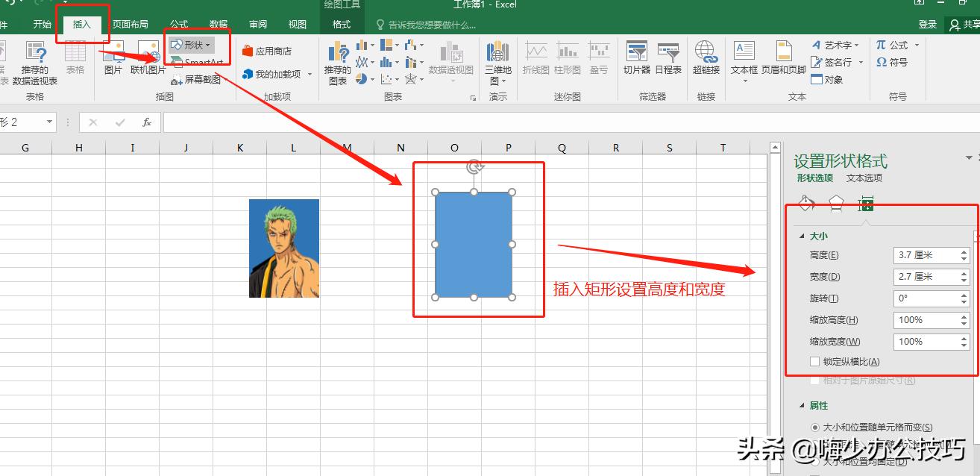Insert a 切片器 slicer
This screenshot has height=476, width=980.
point(637,58)
